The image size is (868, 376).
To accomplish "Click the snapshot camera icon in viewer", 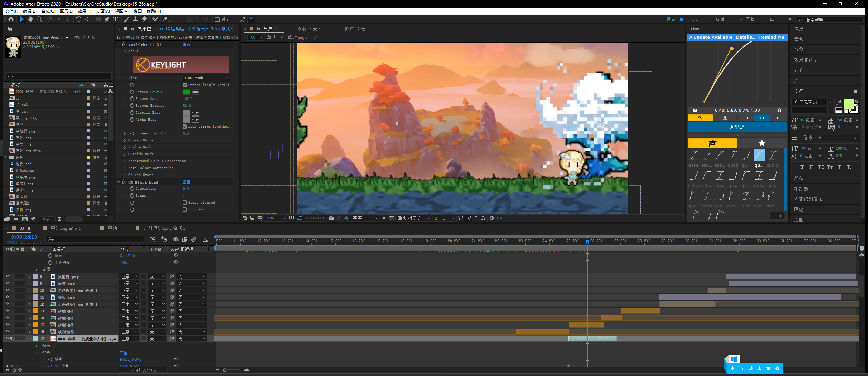I will (331, 218).
